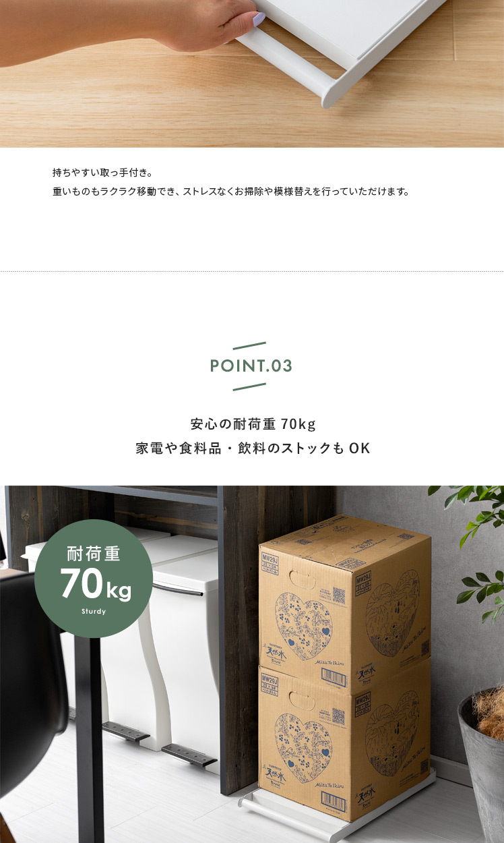The image size is (504, 843).
Task: Click the right foot pedal of trash can
Action: tap(189, 753)
